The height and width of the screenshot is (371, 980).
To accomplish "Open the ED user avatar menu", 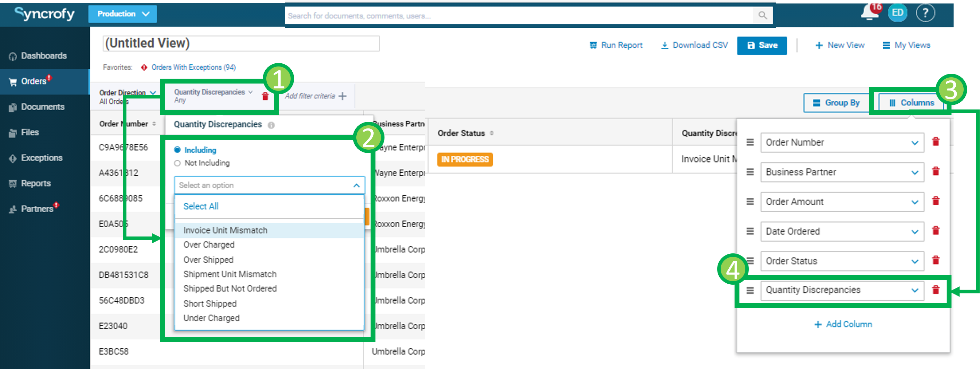I will click(x=897, y=13).
